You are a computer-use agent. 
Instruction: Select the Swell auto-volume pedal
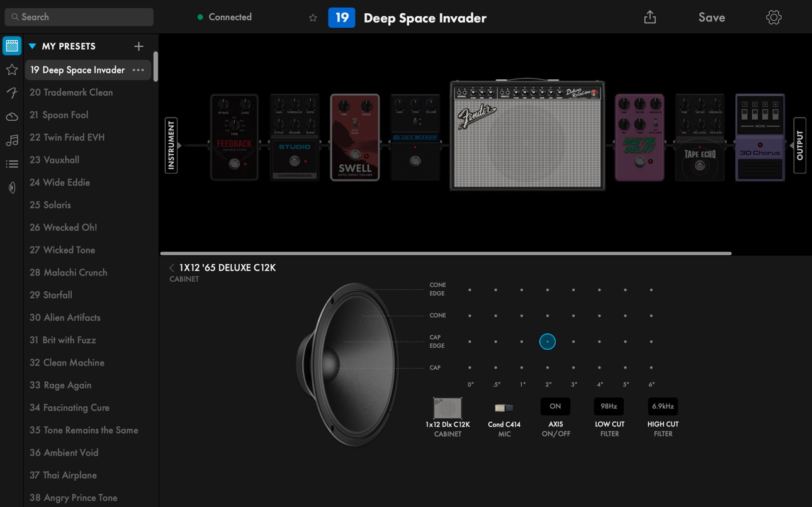355,137
